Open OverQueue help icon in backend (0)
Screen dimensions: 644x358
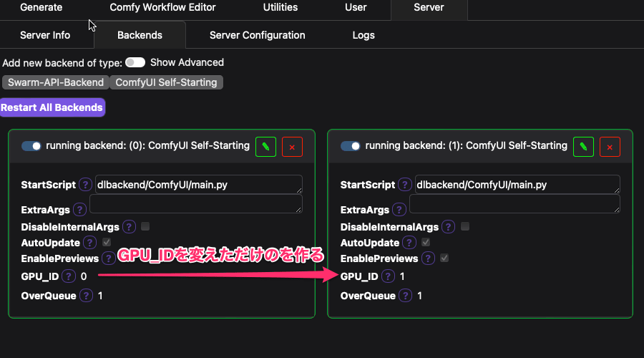click(86, 296)
